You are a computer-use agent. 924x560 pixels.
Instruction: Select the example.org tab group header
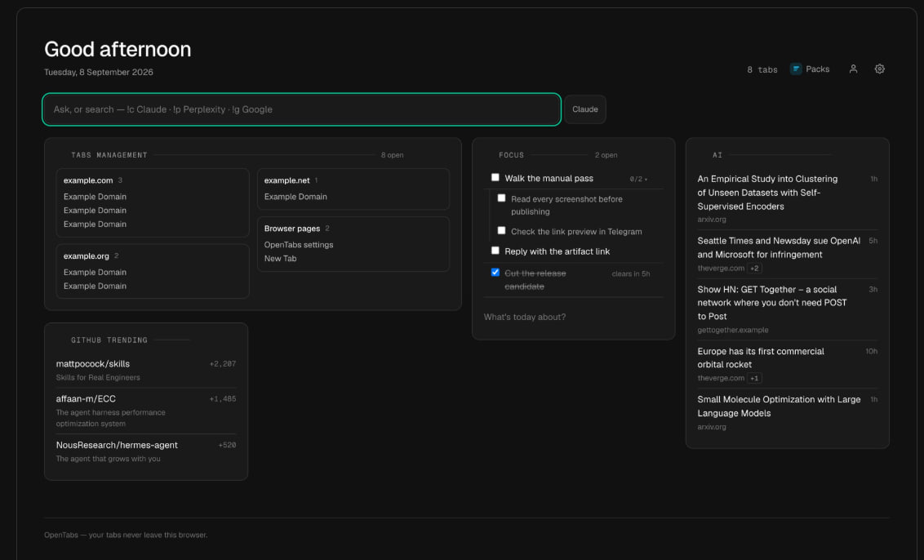(86, 256)
